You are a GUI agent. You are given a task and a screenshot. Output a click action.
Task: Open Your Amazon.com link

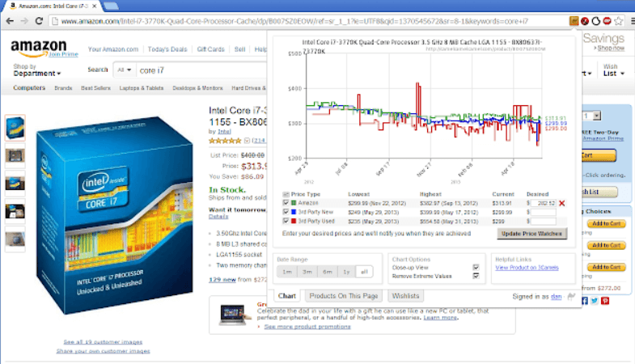coord(113,49)
